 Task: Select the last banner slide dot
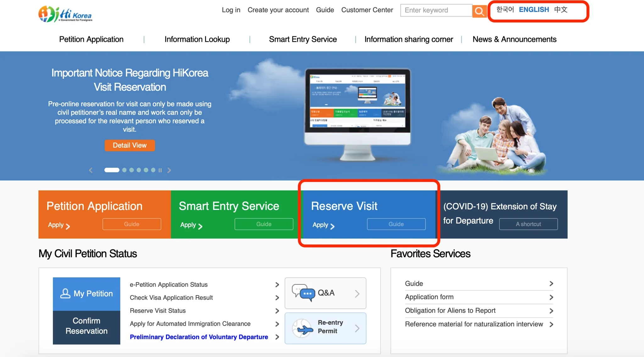pyautogui.click(x=153, y=170)
